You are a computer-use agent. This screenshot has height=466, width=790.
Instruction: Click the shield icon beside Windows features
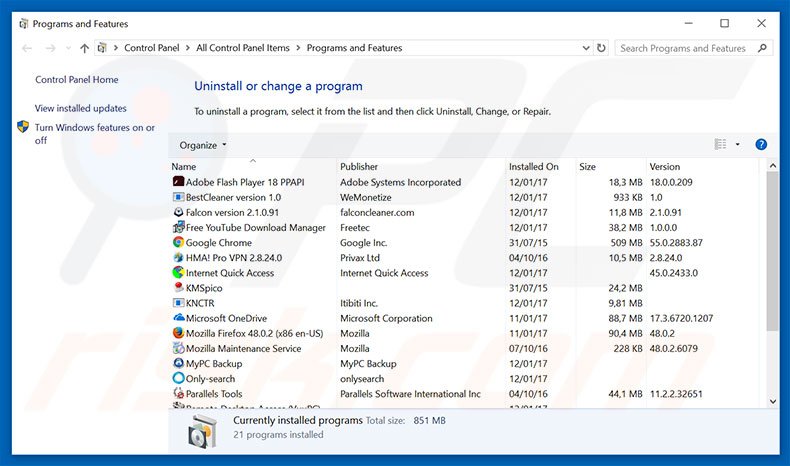tap(23, 126)
